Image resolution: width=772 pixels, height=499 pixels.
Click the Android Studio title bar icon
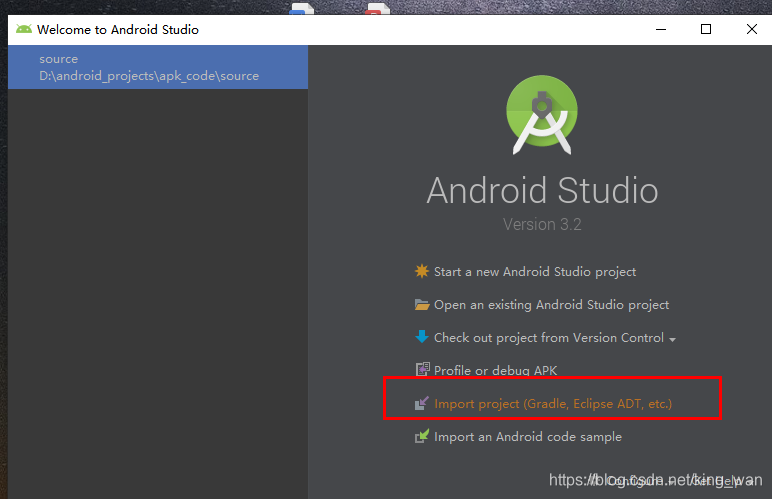click(24, 30)
